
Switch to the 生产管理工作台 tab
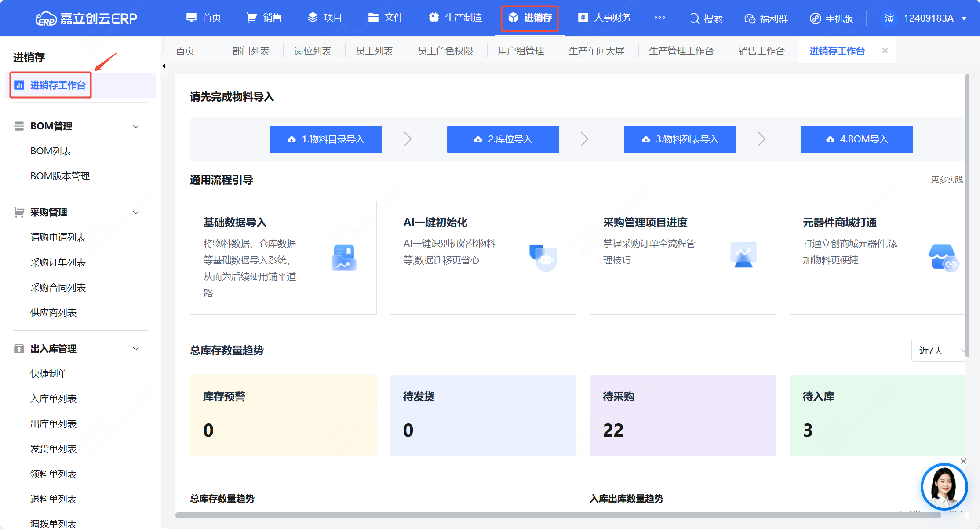681,51
